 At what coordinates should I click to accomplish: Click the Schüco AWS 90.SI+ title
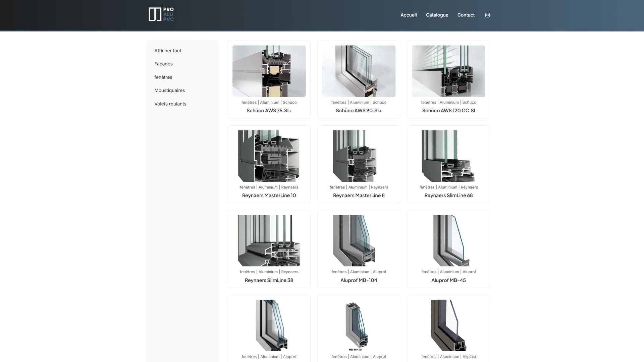point(359,111)
